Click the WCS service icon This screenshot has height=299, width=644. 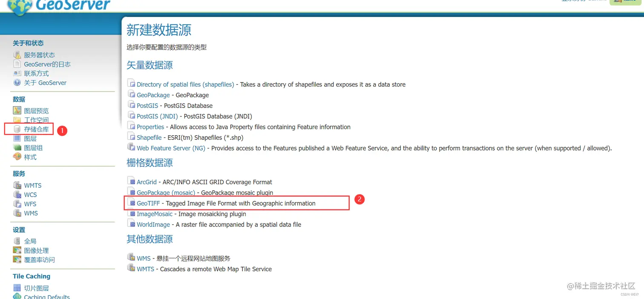tap(17, 194)
